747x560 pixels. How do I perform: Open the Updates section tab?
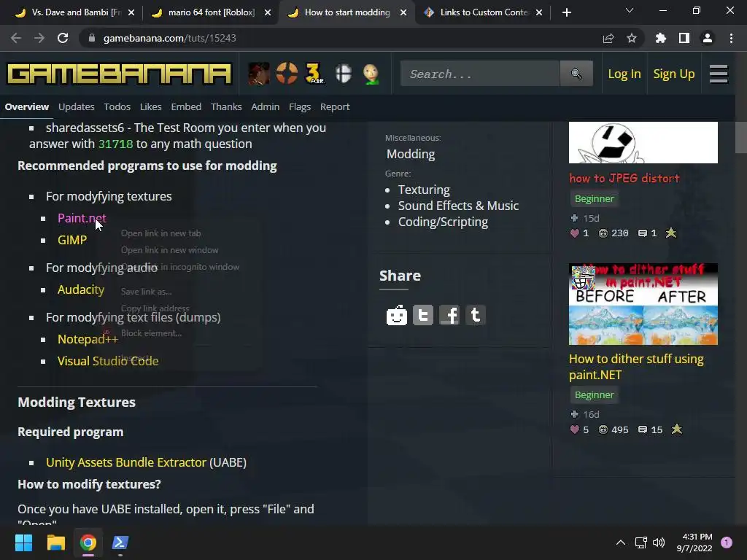76,106
